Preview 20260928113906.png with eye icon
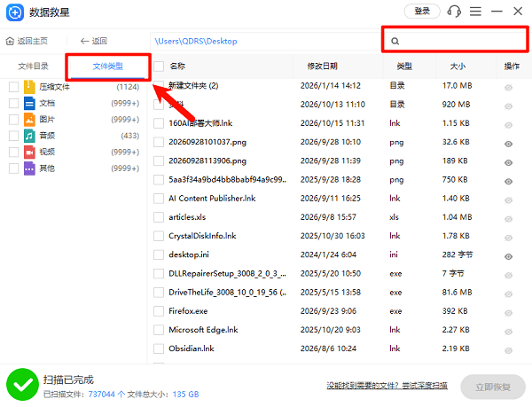Screen dimensions: 532x407 [x=508, y=163]
